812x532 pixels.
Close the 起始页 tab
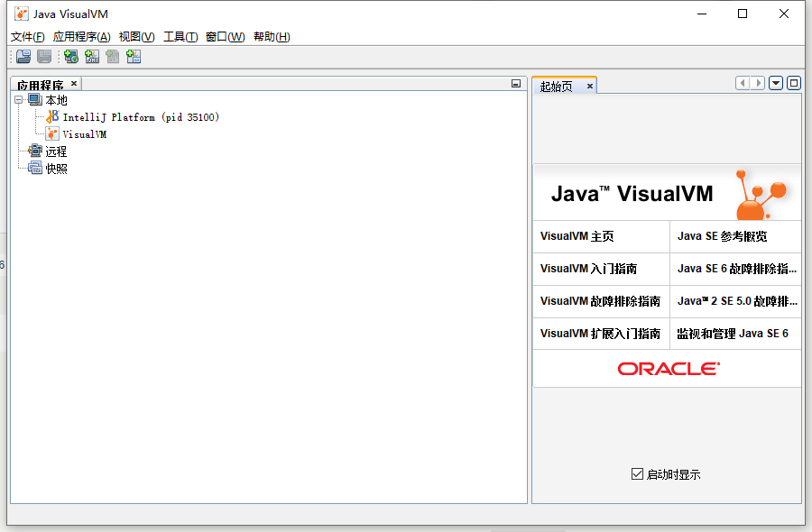pyautogui.click(x=589, y=87)
